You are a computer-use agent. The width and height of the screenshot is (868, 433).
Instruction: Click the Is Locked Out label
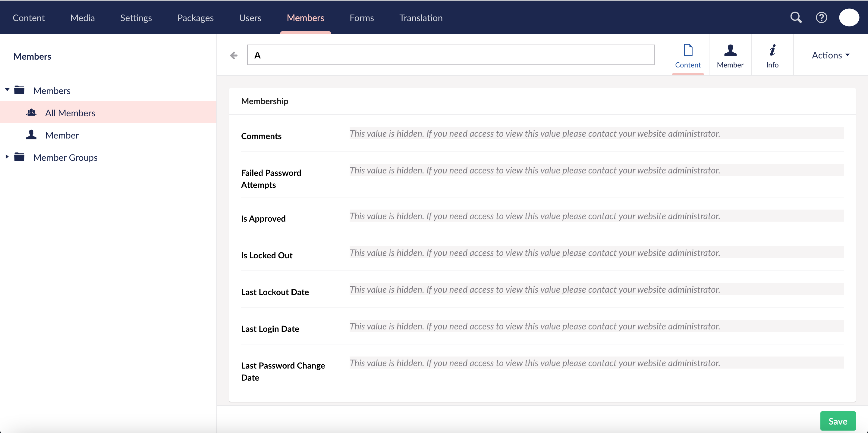pos(266,255)
